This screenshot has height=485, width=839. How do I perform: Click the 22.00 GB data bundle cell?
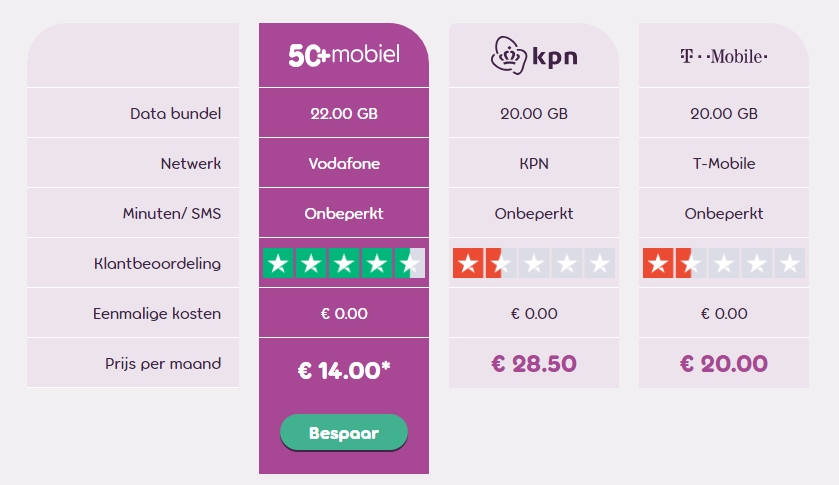(344, 113)
